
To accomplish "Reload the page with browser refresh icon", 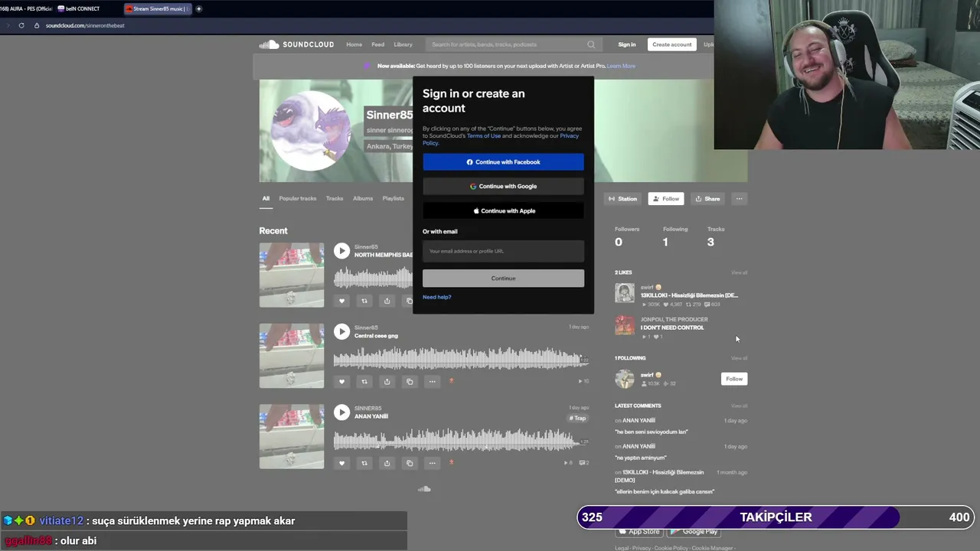I will coord(21,25).
